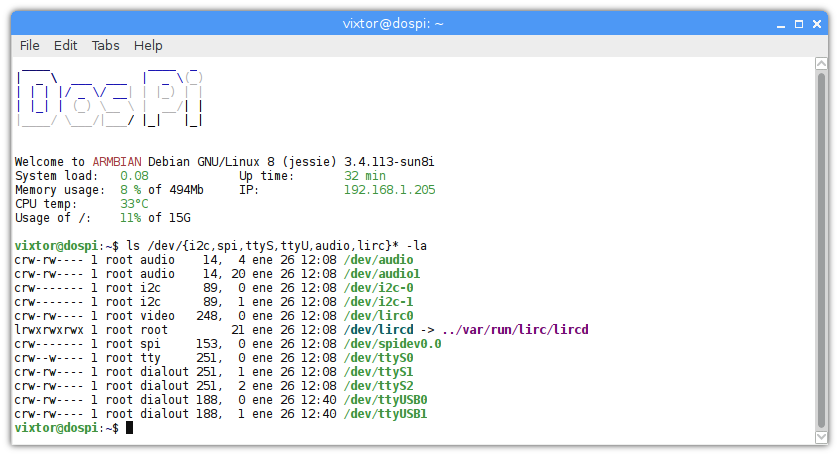This screenshot has height=456, width=840.
Task: Minimize the terminal window
Action: tap(781, 24)
